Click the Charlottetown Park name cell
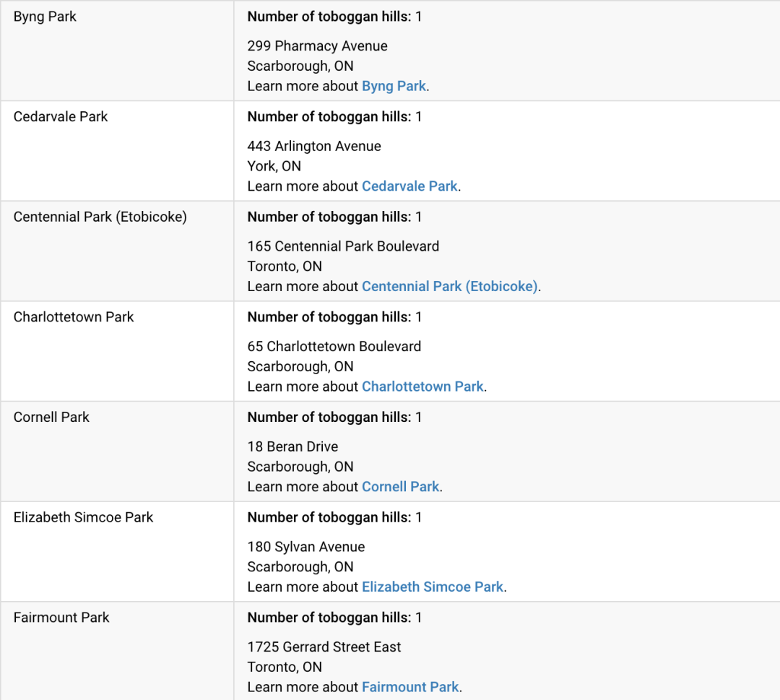The width and height of the screenshot is (780, 700). (118, 351)
